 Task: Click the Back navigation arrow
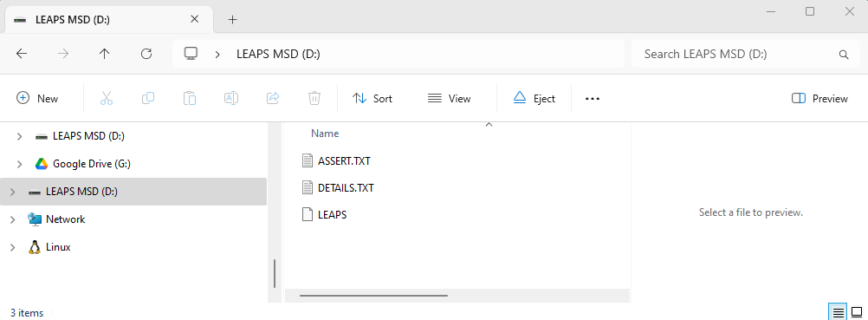(22, 54)
